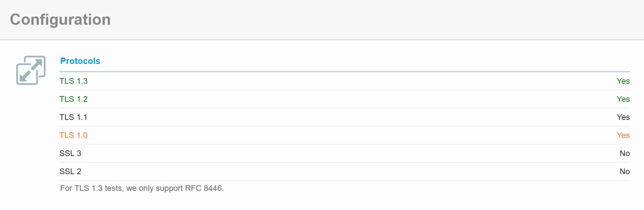Click the Configuration heading

pos(60,19)
